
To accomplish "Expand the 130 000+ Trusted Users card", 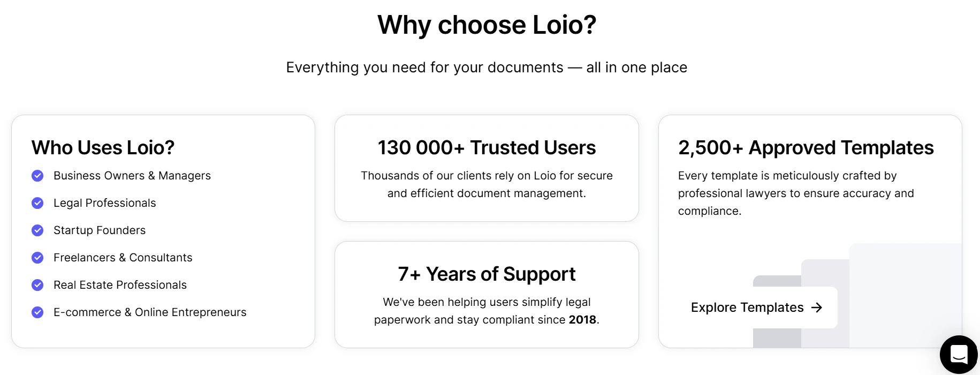I will [x=487, y=168].
